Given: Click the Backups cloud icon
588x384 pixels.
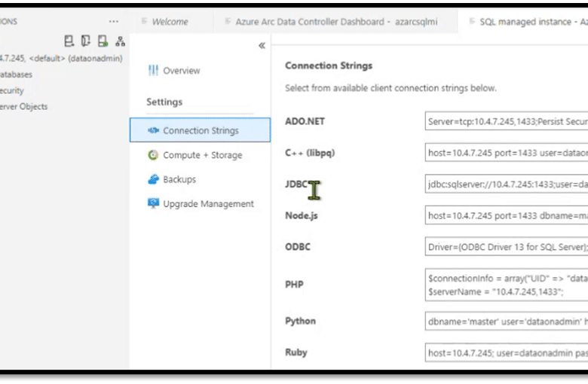Looking at the screenshot, I should 153,179.
